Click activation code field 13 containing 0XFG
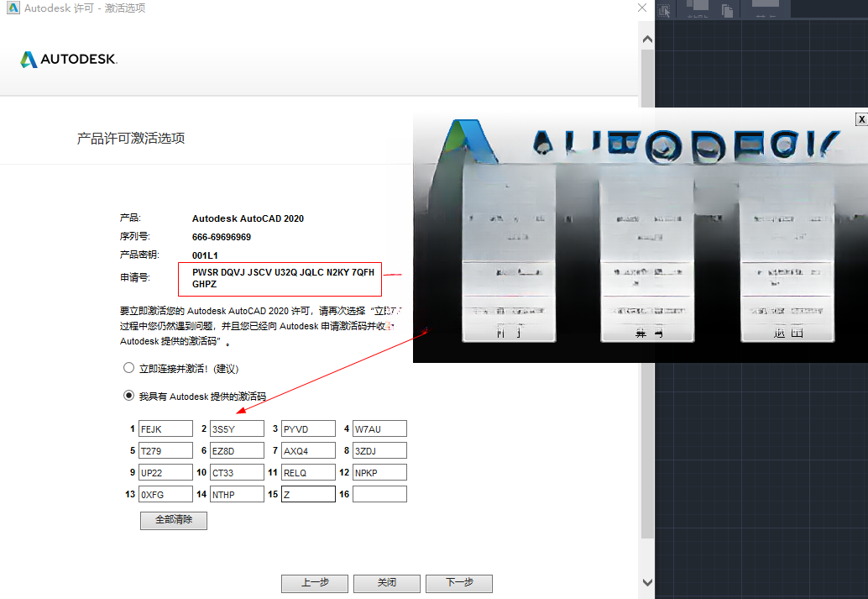The height and width of the screenshot is (599, 868). 165,494
